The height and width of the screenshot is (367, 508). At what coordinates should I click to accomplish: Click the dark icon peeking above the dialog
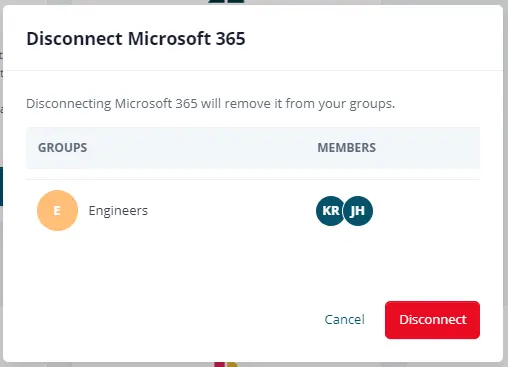tap(226, 2)
